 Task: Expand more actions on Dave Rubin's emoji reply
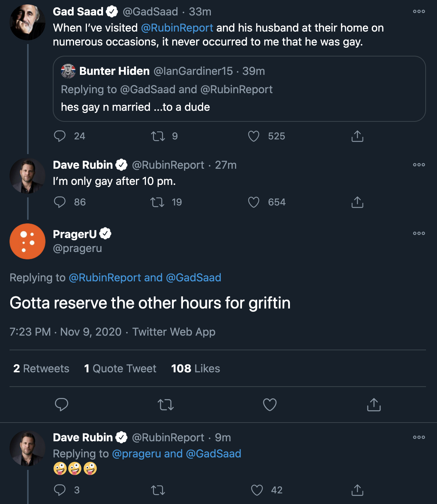pos(419,437)
